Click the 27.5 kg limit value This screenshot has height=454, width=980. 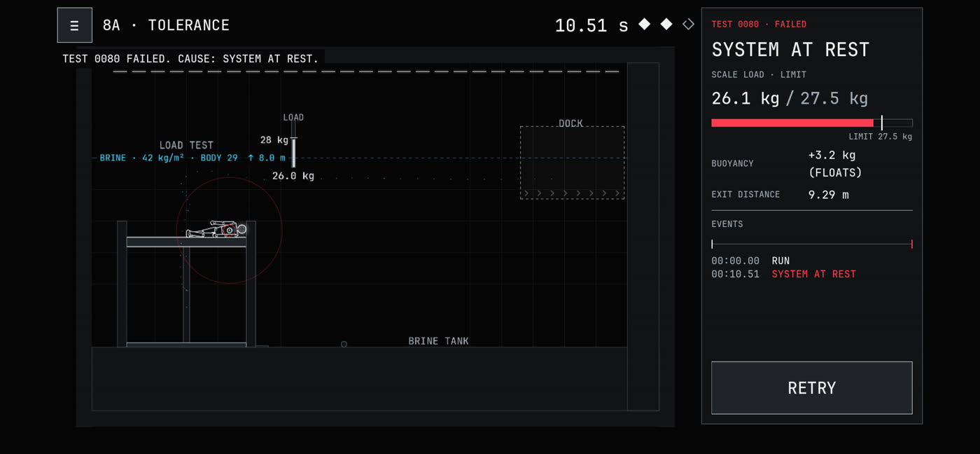point(834,98)
